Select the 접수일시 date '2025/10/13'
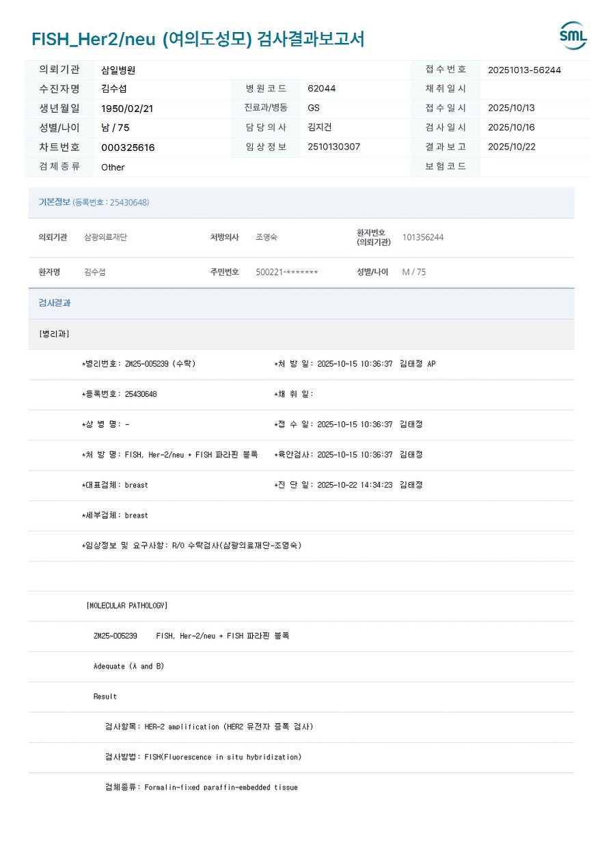615x868 pixels. pyautogui.click(x=511, y=108)
